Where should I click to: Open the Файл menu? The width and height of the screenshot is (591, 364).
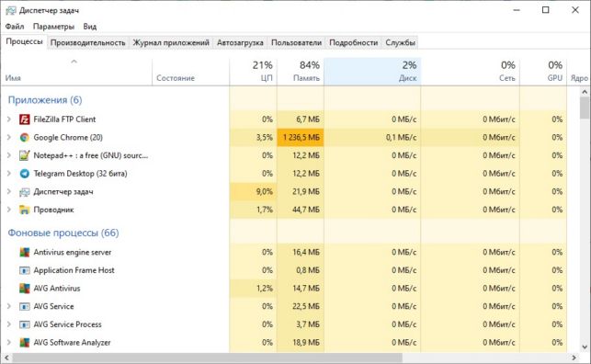pos(15,27)
